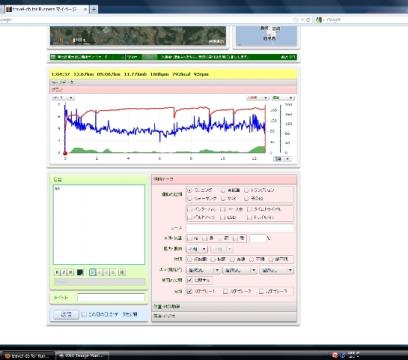Click the gray bar under editor toolbar

pos(99,282)
